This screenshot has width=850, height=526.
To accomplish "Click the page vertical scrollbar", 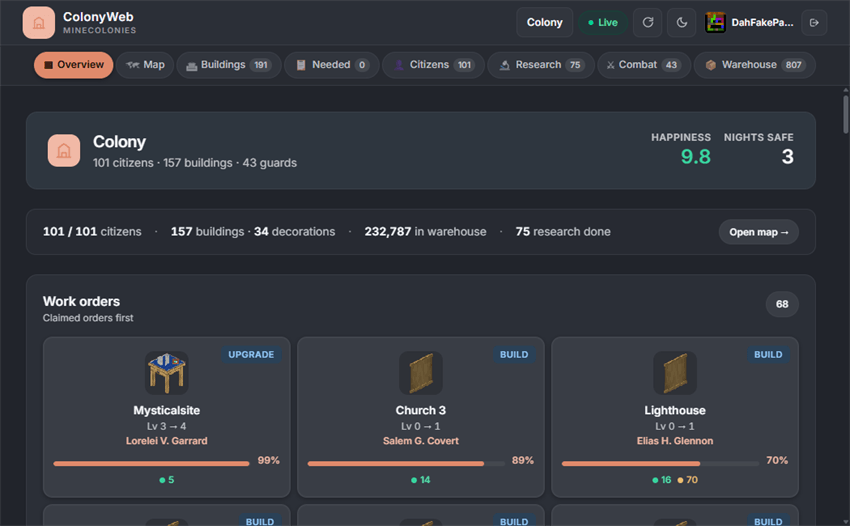I will click(x=845, y=114).
